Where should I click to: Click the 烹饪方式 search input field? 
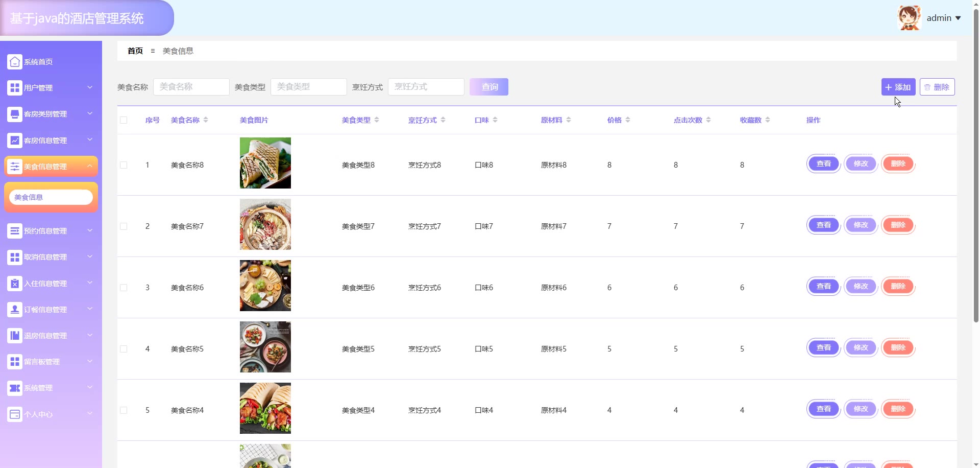(426, 87)
